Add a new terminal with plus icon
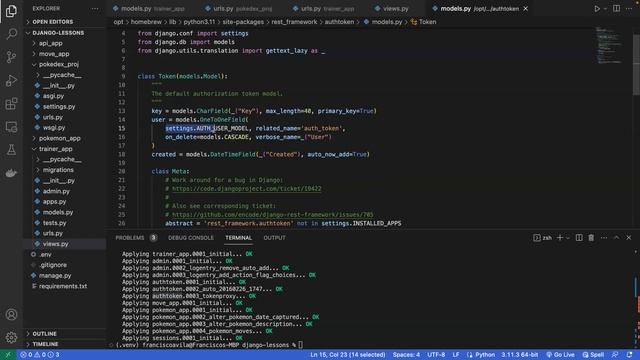 tap(560, 238)
